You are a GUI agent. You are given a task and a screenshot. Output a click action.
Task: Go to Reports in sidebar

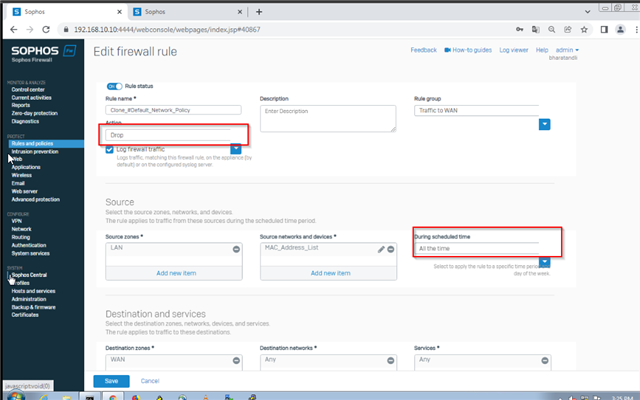coord(20,105)
